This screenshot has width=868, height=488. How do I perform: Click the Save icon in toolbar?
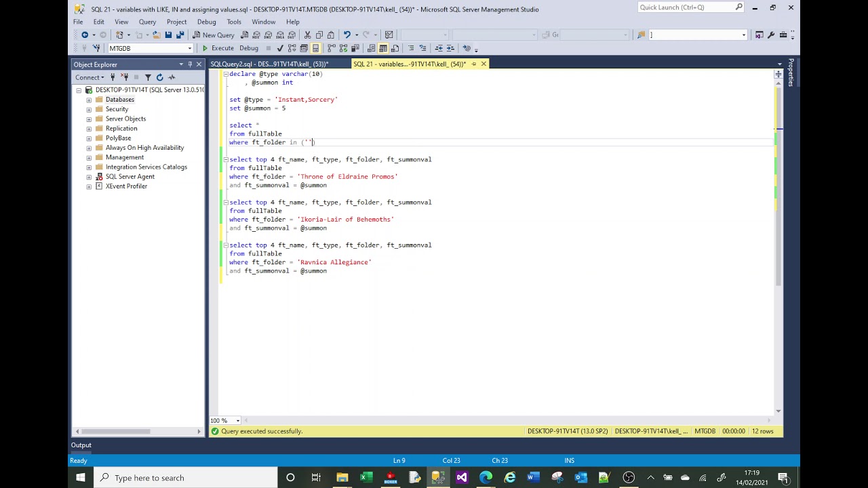168,35
